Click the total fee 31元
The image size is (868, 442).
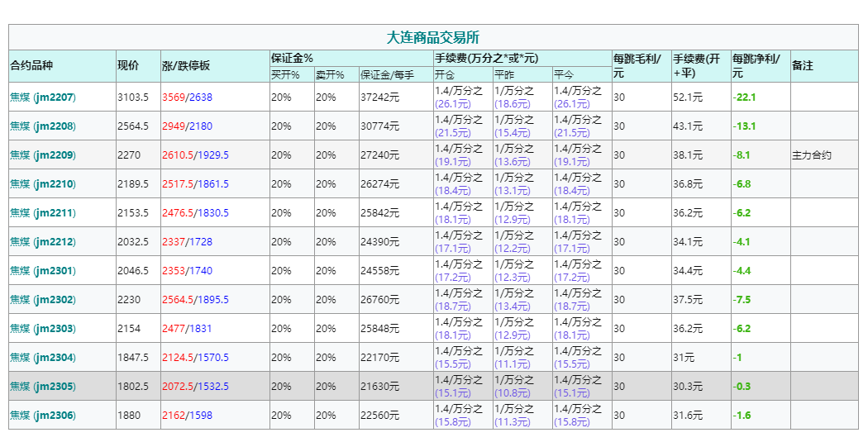[x=684, y=358]
